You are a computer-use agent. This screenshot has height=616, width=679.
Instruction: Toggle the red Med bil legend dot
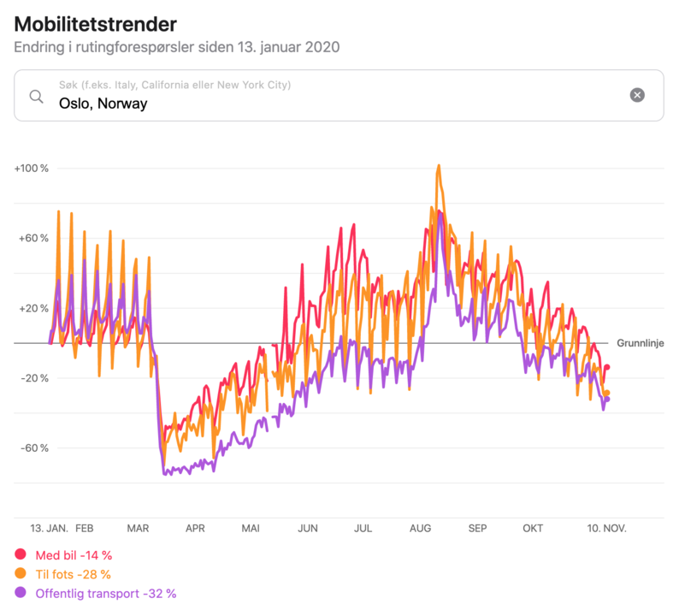click(21, 554)
